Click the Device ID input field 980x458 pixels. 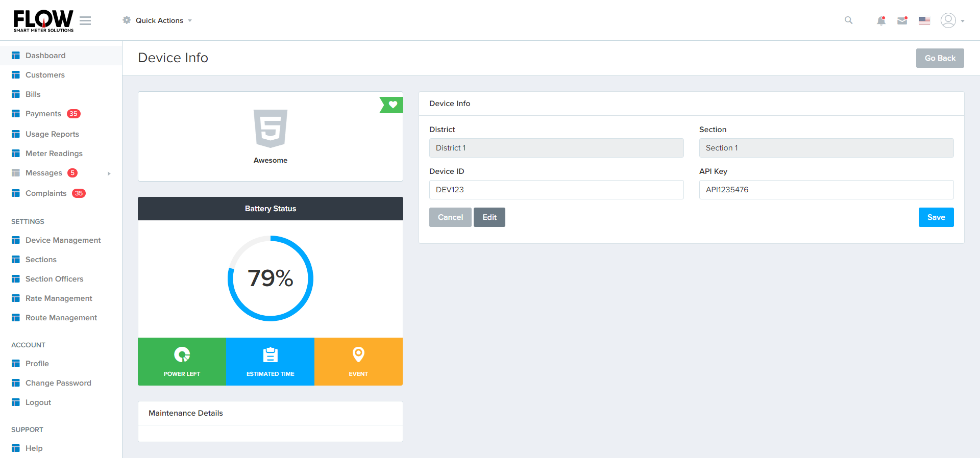click(x=556, y=190)
